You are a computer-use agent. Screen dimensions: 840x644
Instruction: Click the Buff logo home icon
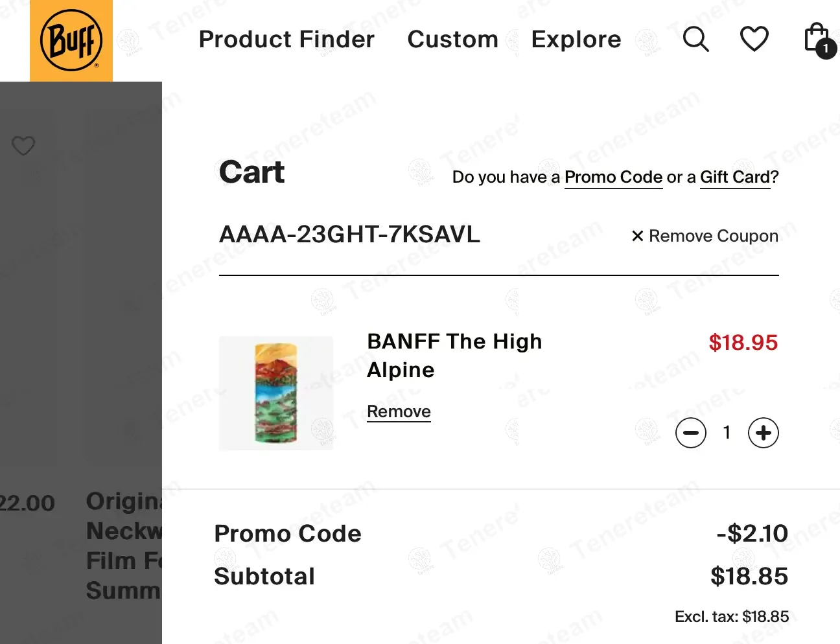pos(71,40)
